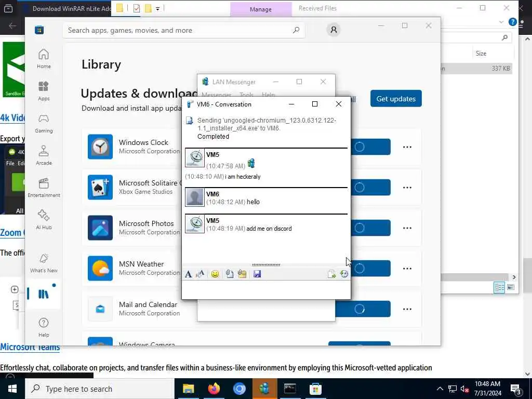This screenshot has height=399, width=532.
Task: Open more options for Windows Clock
Action: (x=407, y=147)
